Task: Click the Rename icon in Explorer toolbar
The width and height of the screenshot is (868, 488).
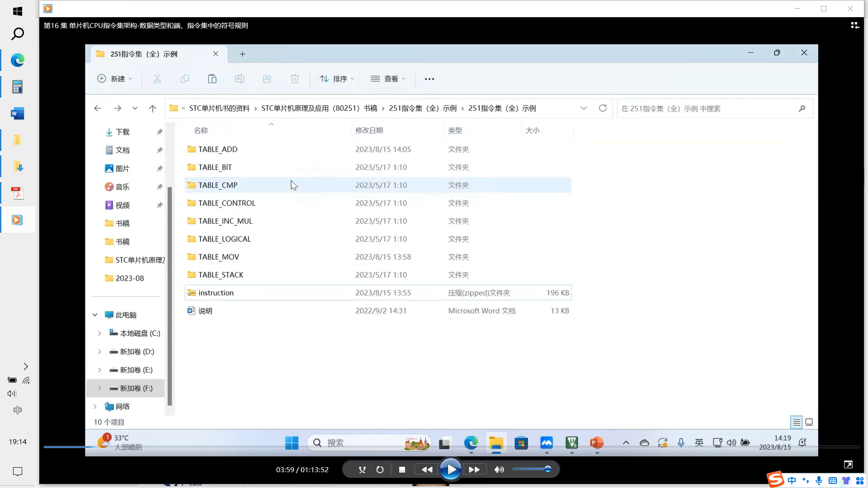Action: 240,79
